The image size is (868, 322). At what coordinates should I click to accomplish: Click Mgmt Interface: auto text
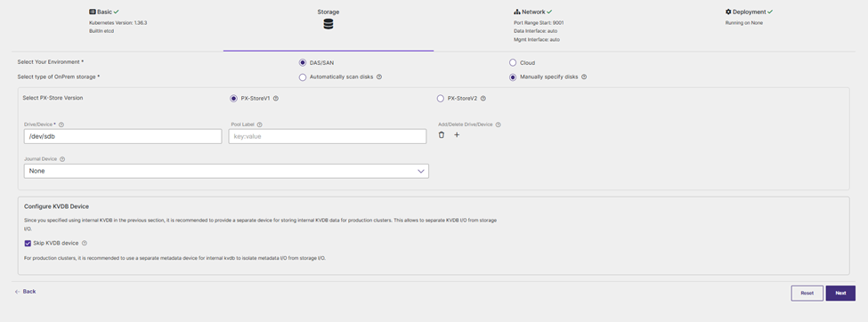pos(537,40)
